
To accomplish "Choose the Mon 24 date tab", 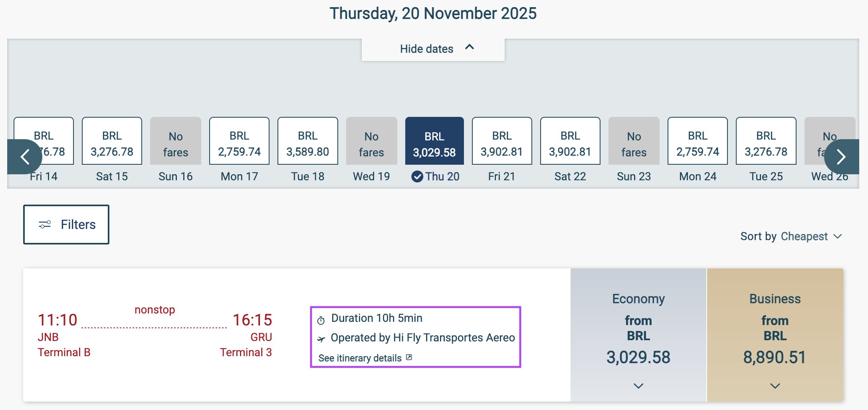I will click(x=698, y=176).
